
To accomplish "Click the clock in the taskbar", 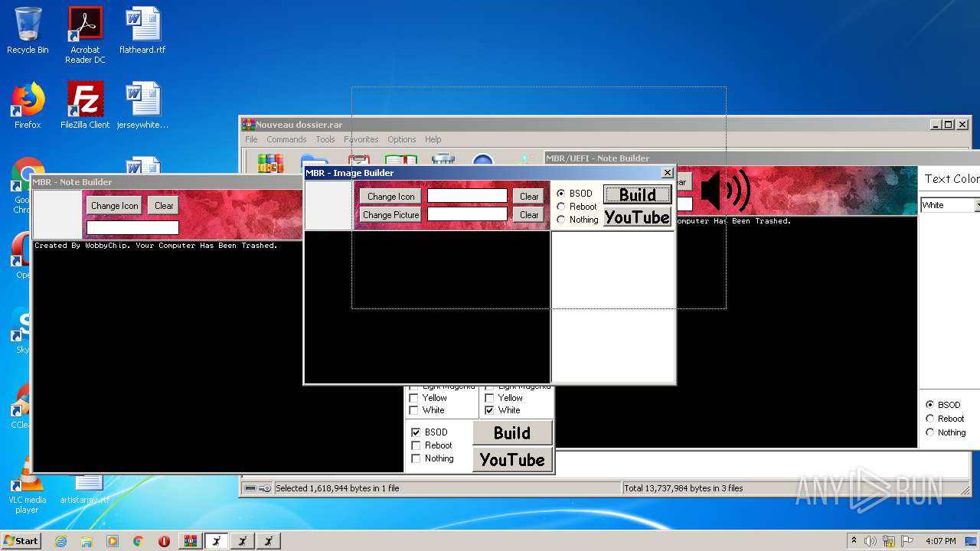I will click(x=942, y=541).
